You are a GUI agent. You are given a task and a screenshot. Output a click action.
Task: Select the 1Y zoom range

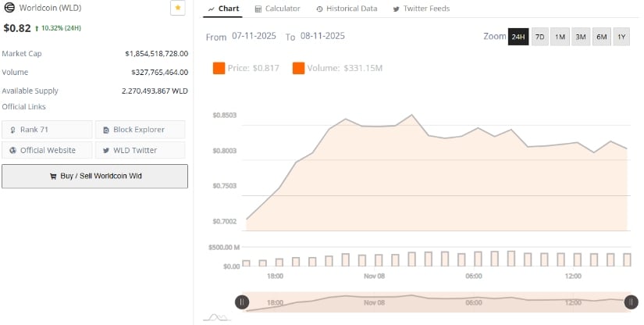pos(621,37)
